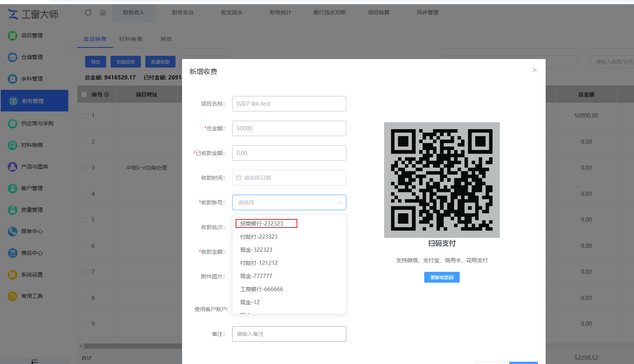Click the 跟单中心 phone icon
The image size is (634, 364).
(x=13, y=231)
